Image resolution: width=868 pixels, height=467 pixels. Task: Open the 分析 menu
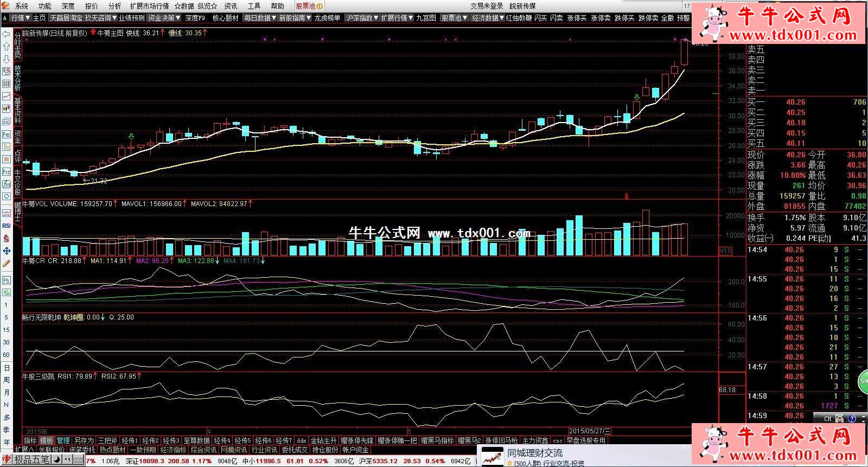114,6
